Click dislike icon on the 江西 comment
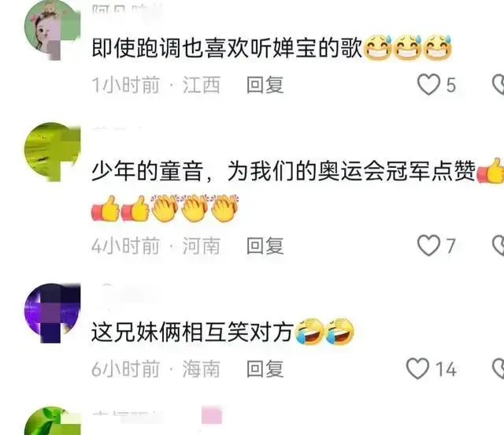Image resolution: width=504 pixels, height=435 pixels. click(x=498, y=84)
